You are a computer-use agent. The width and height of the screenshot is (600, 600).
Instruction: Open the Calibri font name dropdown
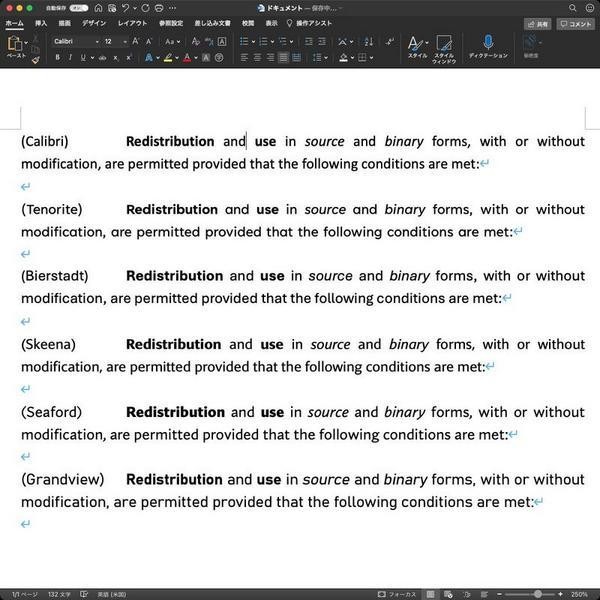point(76,41)
